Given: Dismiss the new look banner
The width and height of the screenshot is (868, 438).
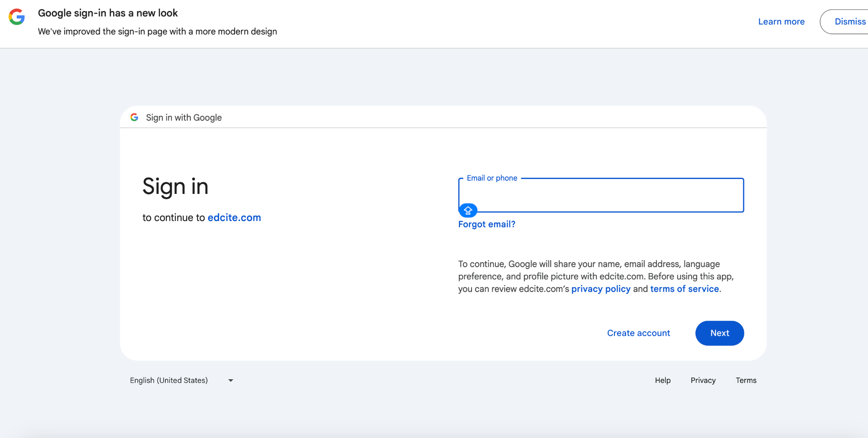Looking at the screenshot, I should (849, 22).
